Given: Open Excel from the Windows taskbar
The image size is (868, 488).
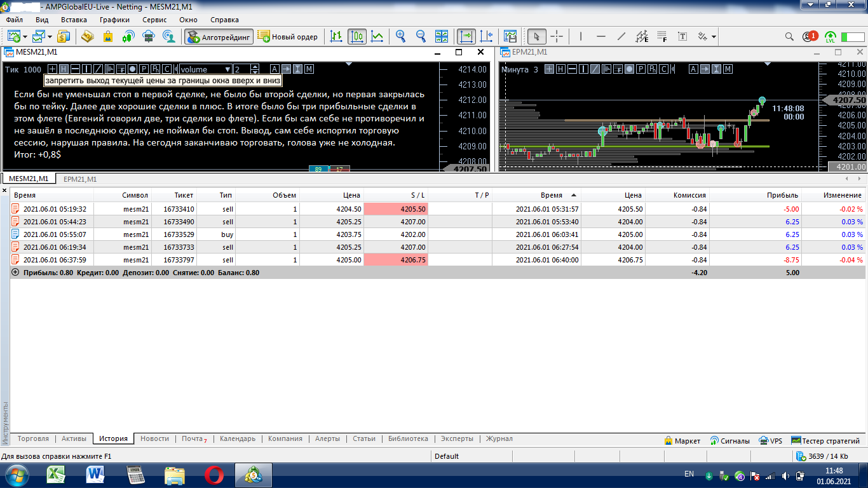Looking at the screenshot, I should (x=57, y=474).
